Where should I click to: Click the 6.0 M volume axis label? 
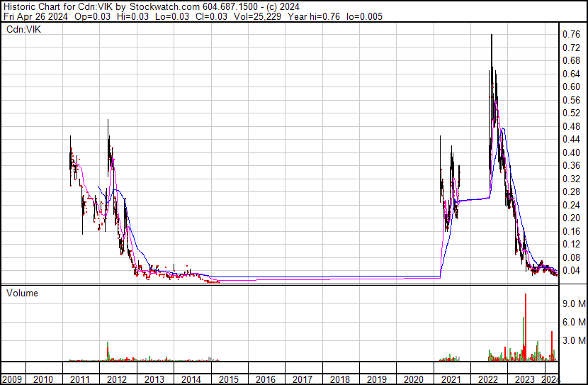(572, 322)
